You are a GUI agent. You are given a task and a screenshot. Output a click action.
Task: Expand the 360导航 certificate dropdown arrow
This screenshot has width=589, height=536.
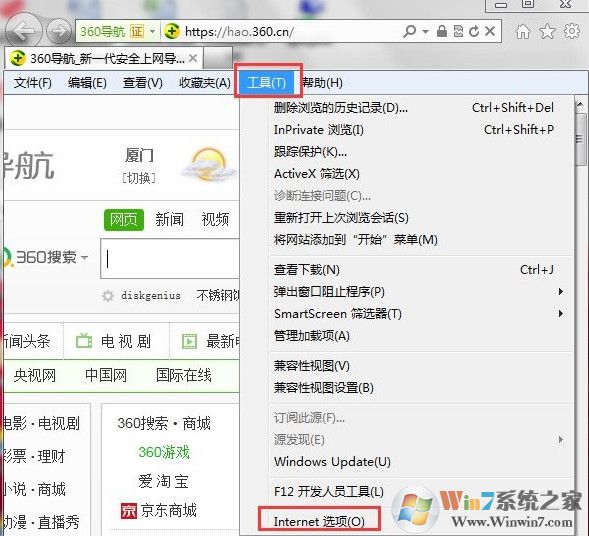(x=153, y=31)
